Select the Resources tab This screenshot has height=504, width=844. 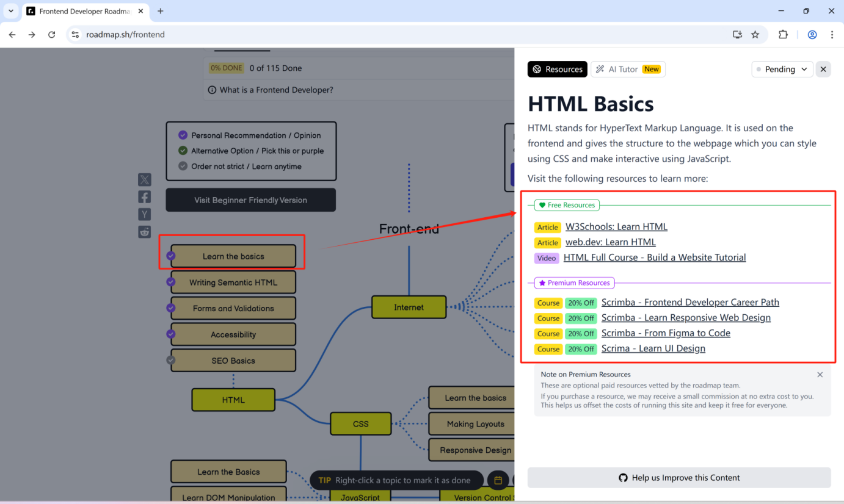pos(558,69)
